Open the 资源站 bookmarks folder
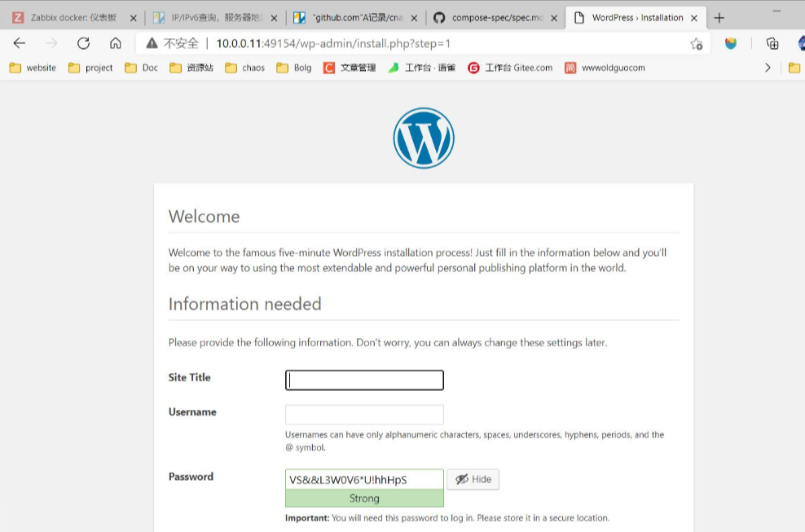805x532 pixels. tap(191, 68)
